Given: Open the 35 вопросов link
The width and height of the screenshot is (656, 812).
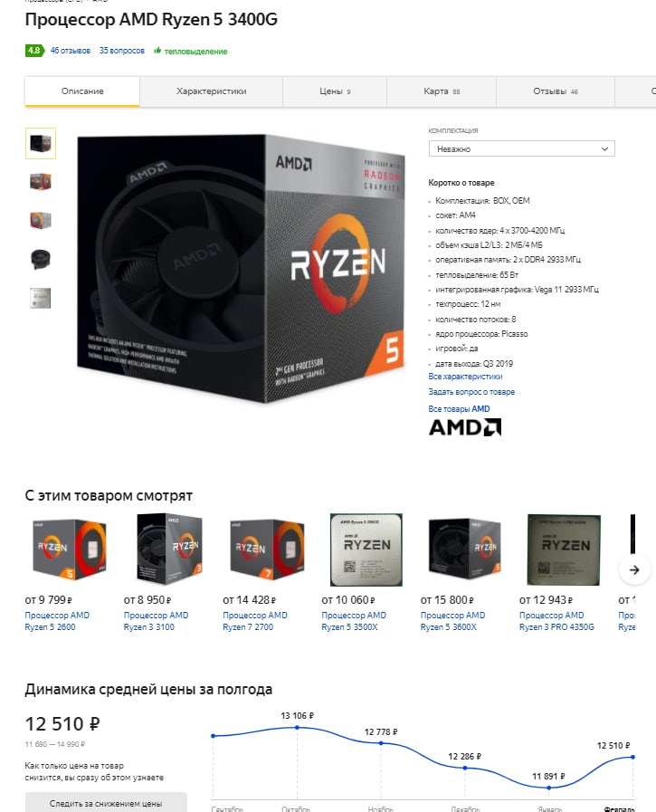Looking at the screenshot, I should pos(122,51).
